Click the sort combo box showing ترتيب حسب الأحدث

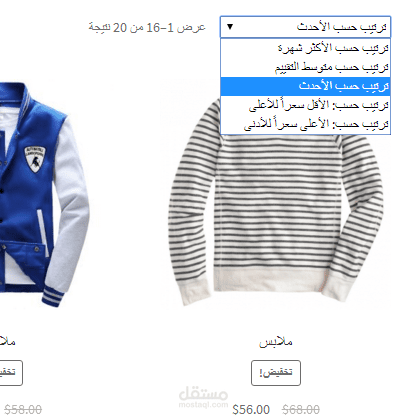pos(305,27)
